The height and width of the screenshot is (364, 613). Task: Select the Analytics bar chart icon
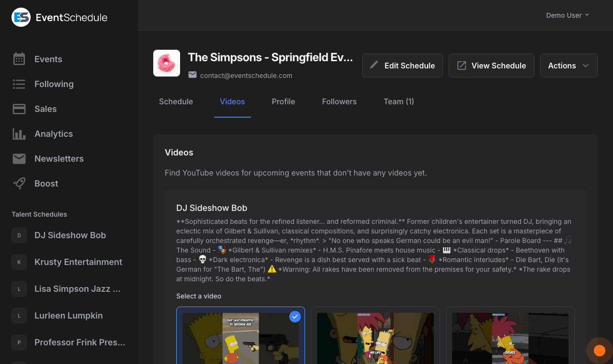click(x=19, y=133)
